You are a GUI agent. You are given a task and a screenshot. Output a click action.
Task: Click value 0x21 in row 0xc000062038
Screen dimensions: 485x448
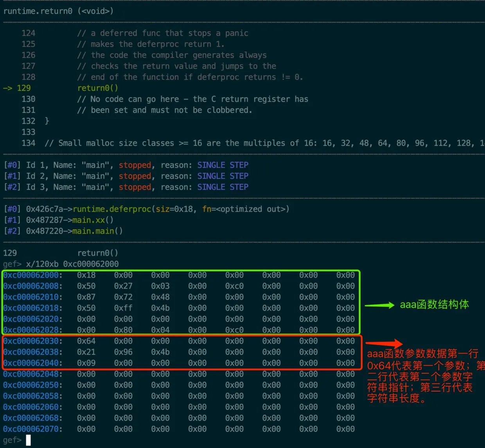click(x=86, y=352)
